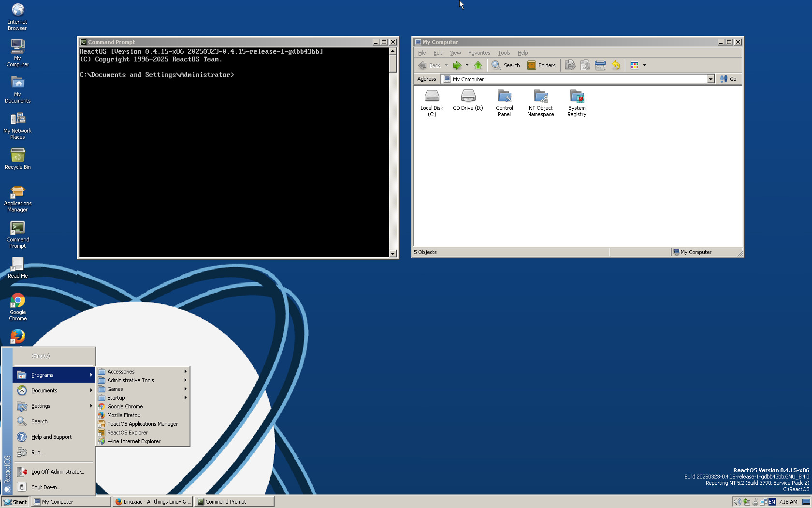Click the volume speaker icon in system tray
This screenshot has width=812, height=508.
click(737, 502)
